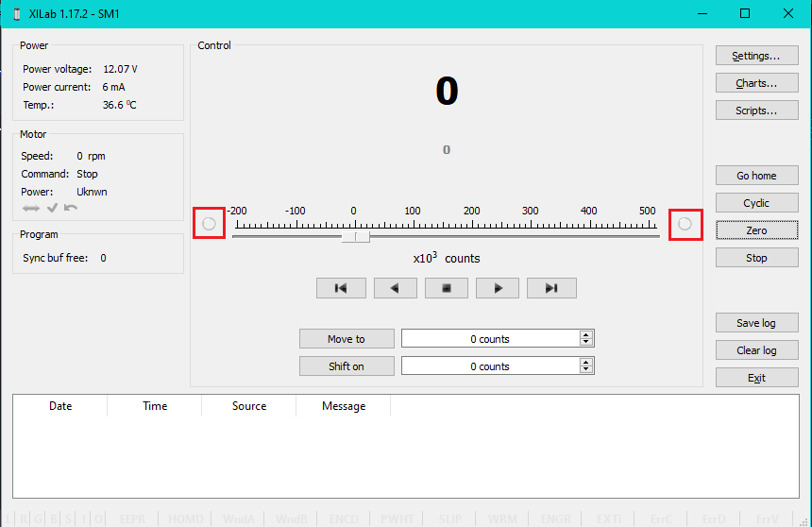Click the right limit switch indicator
Screen dimensions: 812x527
(685, 224)
